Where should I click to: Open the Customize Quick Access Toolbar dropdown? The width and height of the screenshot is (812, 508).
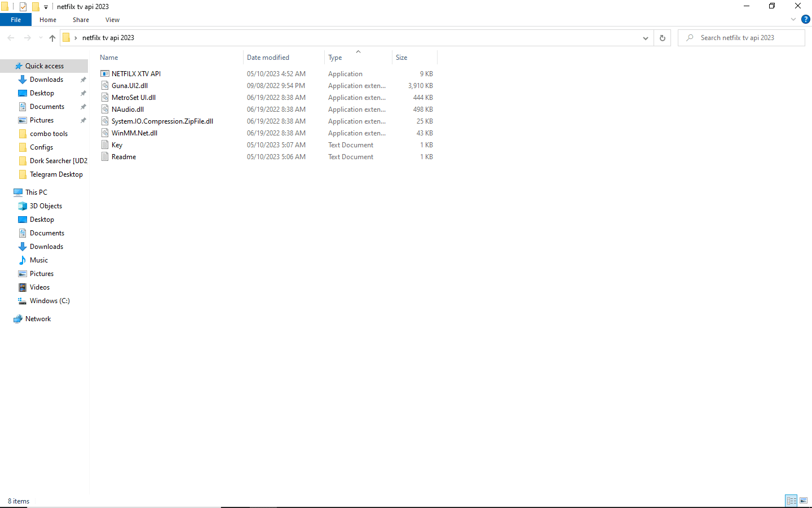46,7
